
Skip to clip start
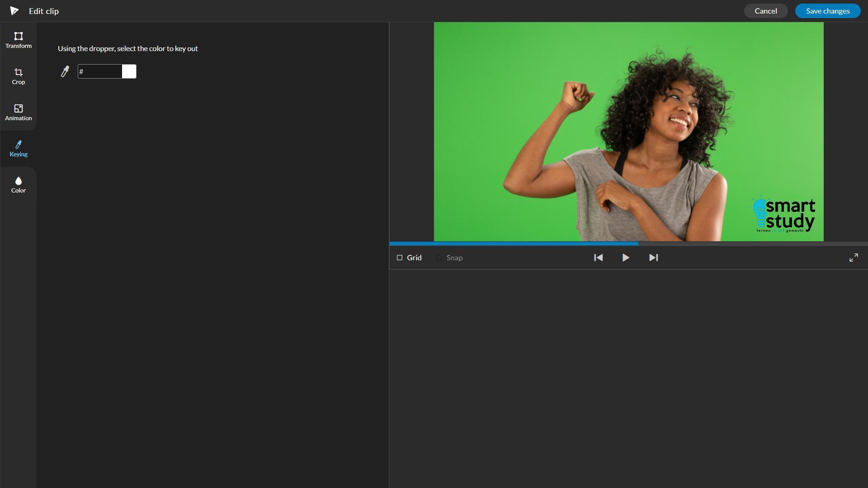point(598,258)
